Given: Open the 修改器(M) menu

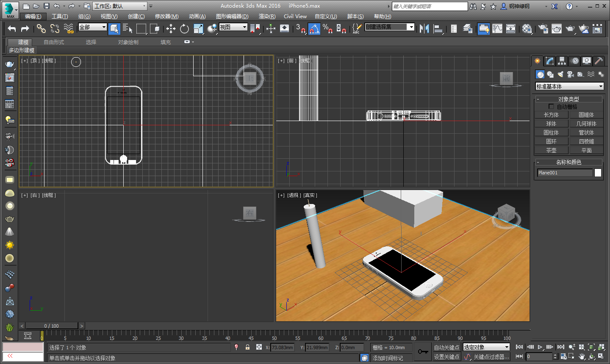Looking at the screenshot, I should tap(166, 17).
